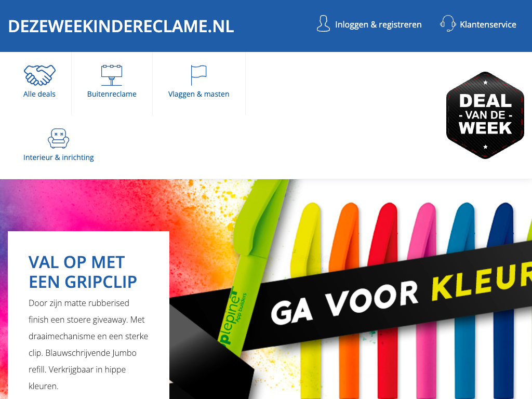532x399 pixels.
Task: Open the flag icon for Vlaggen & masten
Action: coord(198,75)
